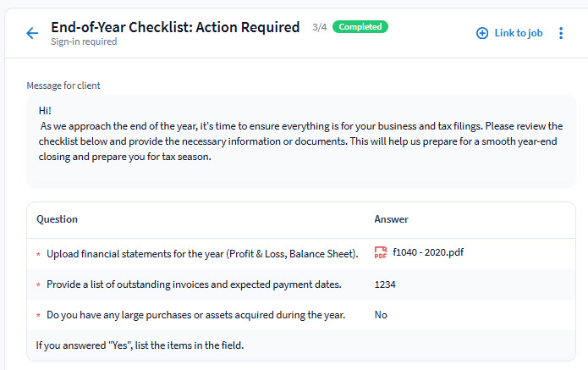Image resolution: width=588 pixels, height=370 pixels.
Task: Click the plus circle icon beside Link to job
Action: coord(482,33)
